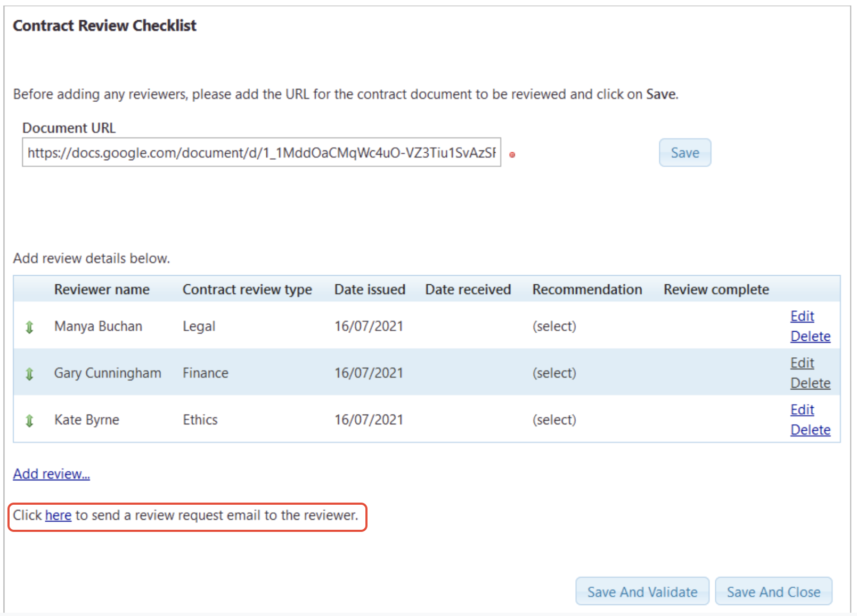Edit the Manya Buchan review row

[x=802, y=316]
